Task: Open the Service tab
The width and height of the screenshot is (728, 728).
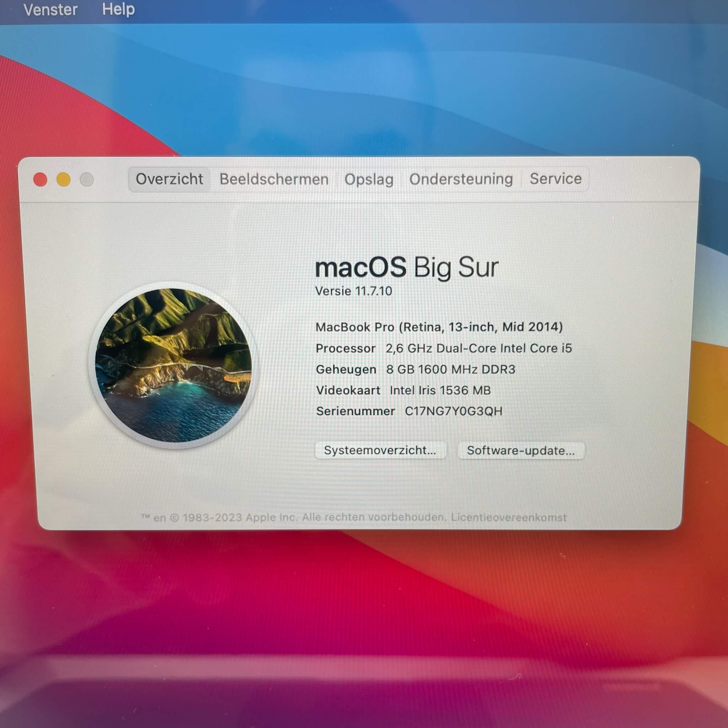Action: pos(556,178)
